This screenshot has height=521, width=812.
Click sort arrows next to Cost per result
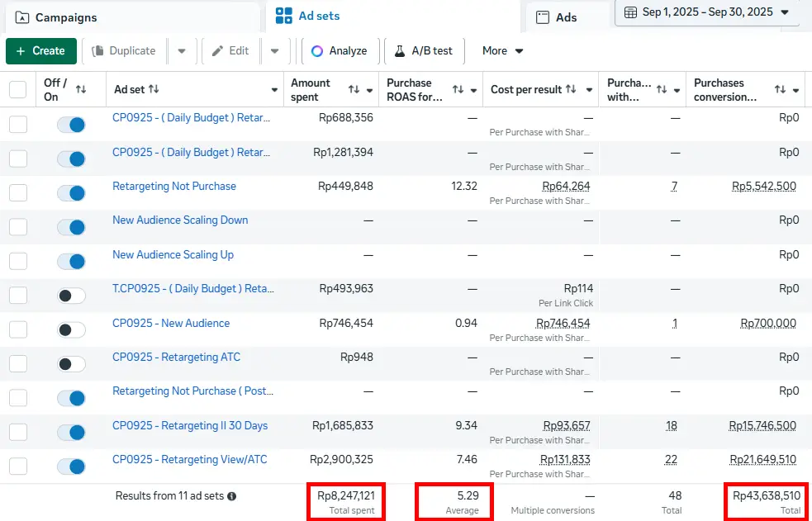tap(570, 89)
